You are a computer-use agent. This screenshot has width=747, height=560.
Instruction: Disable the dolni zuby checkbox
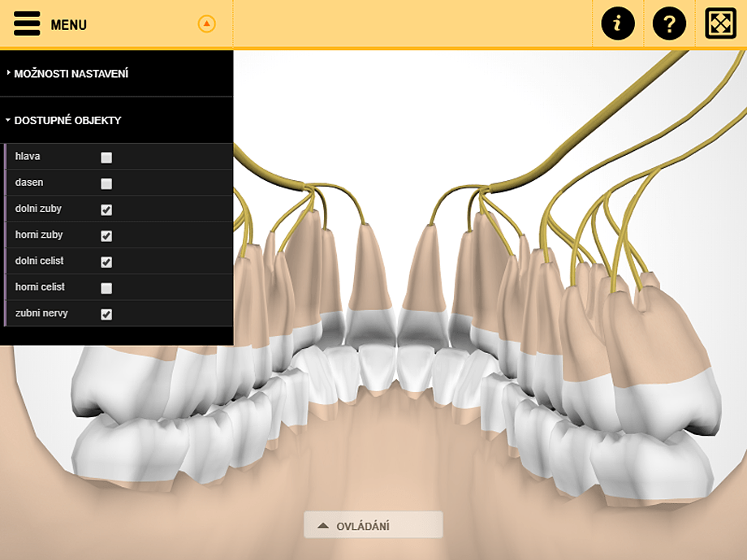106,209
